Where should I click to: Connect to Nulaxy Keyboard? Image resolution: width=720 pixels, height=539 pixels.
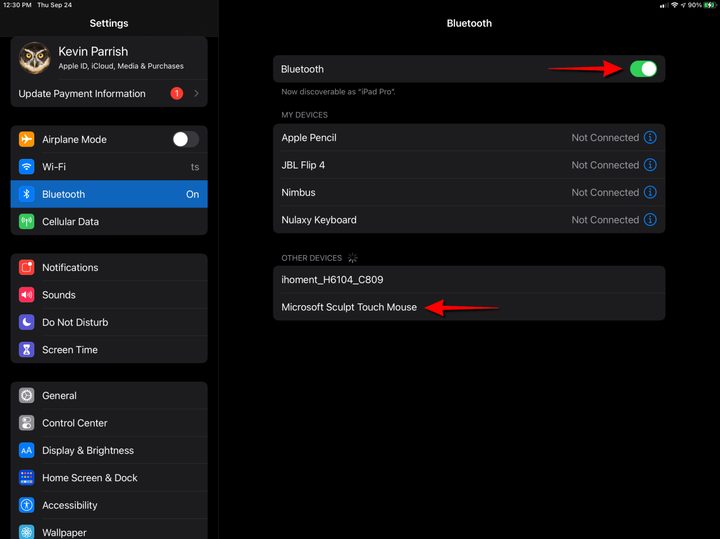tap(469, 219)
